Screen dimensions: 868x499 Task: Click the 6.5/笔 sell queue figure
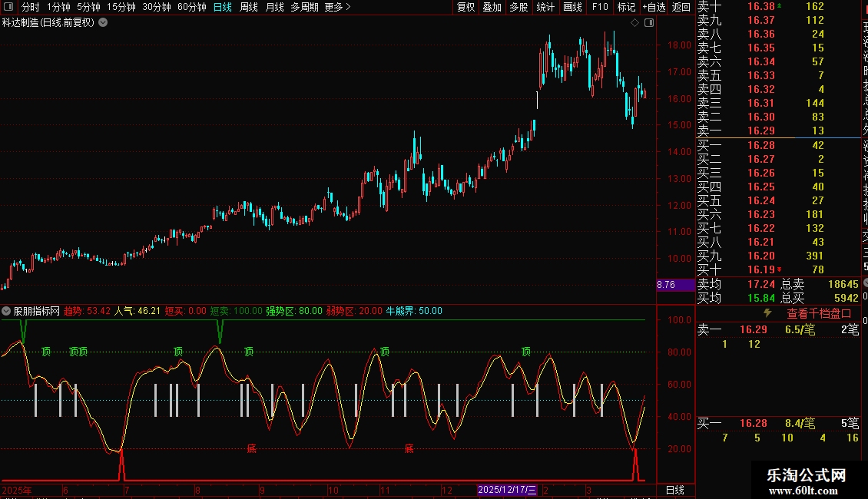tap(800, 329)
